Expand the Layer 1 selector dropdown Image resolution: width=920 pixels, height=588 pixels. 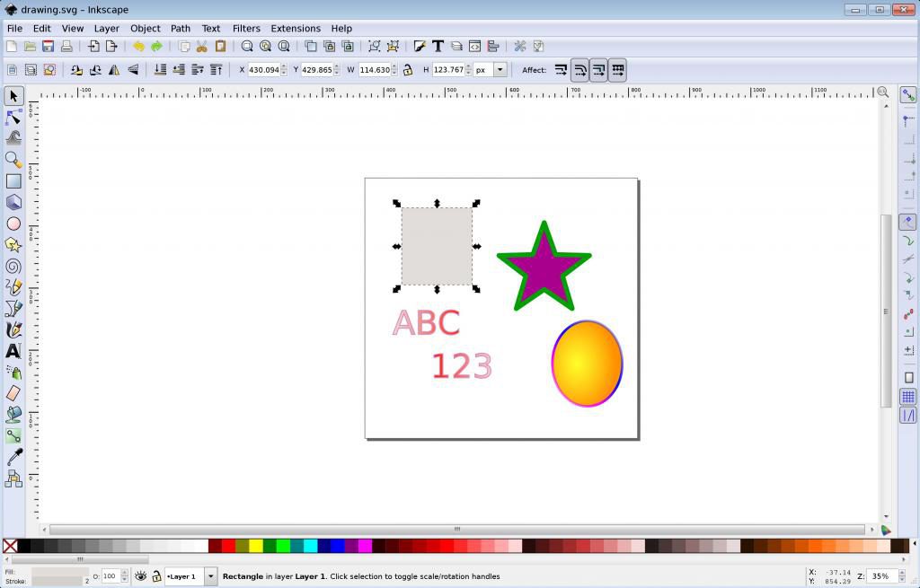[x=211, y=576]
